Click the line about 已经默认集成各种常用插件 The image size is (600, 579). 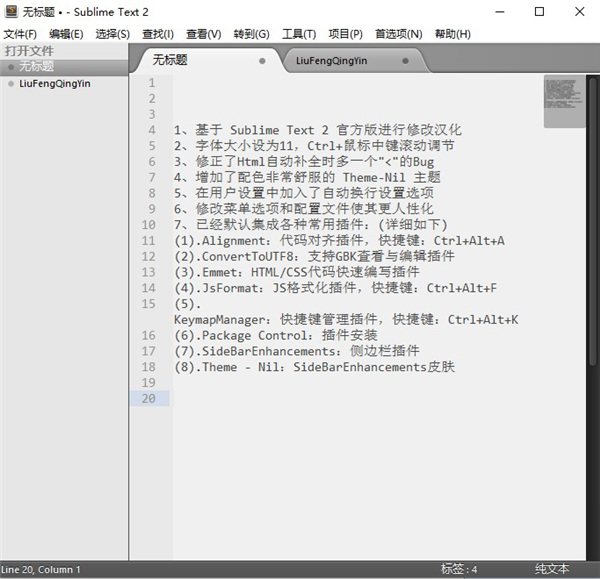pos(311,224)
